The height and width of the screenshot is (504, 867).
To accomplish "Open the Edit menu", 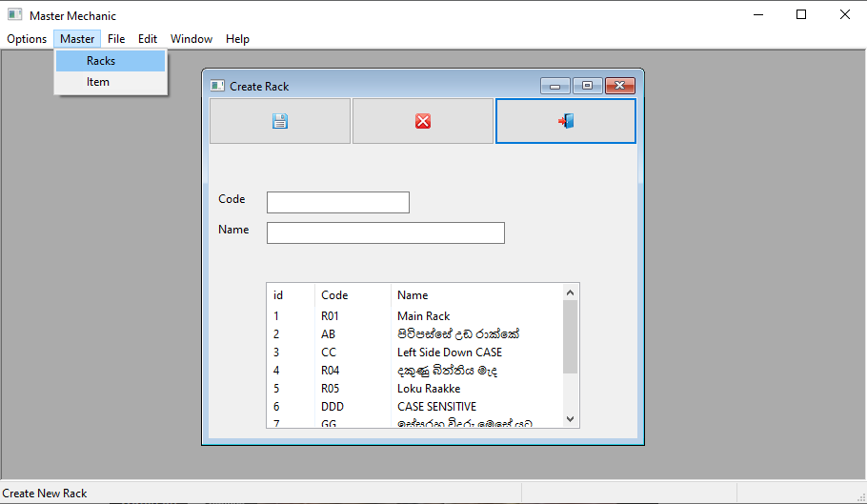I will coord(148,39).
